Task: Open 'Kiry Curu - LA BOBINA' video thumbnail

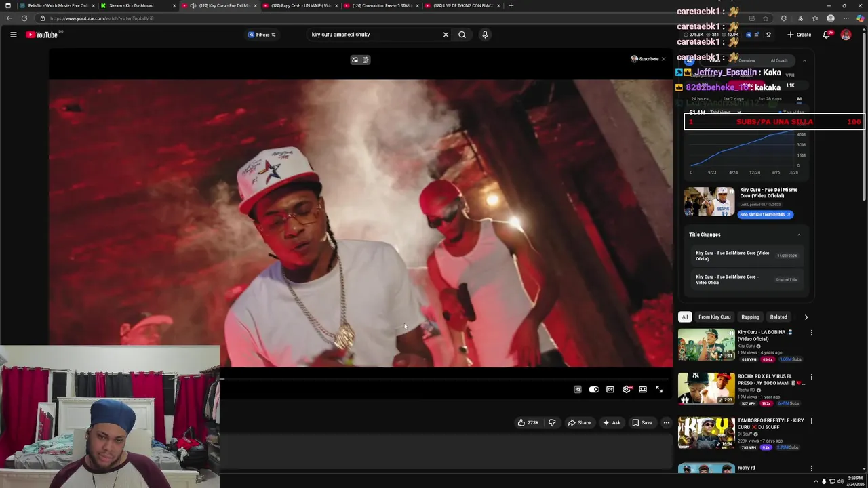Action: pyautogui.click(x=707, y=345)
